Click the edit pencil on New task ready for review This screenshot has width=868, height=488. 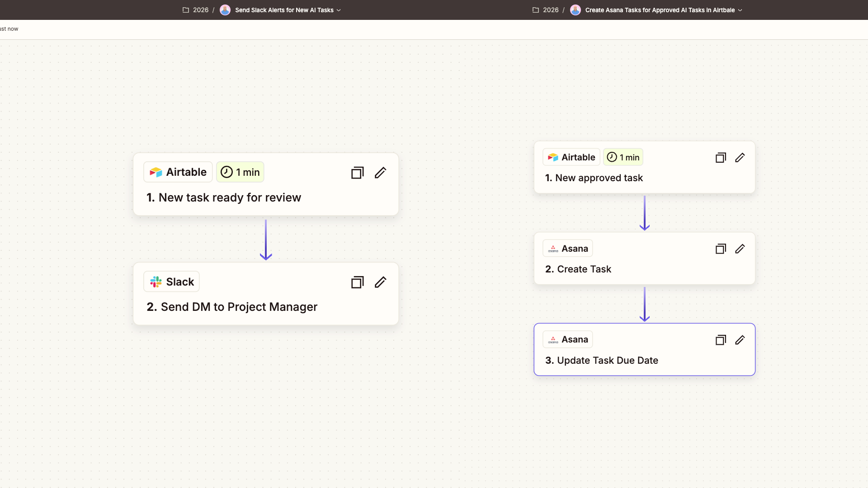[381, 173]
